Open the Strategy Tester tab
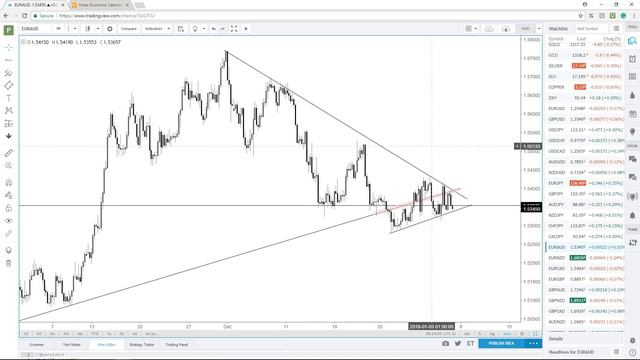Viewport: 640px width, 360px height. pos(142,344)
